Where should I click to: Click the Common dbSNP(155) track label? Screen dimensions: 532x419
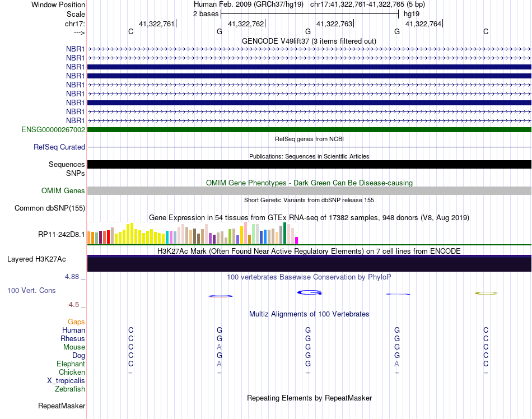point(50,208)
